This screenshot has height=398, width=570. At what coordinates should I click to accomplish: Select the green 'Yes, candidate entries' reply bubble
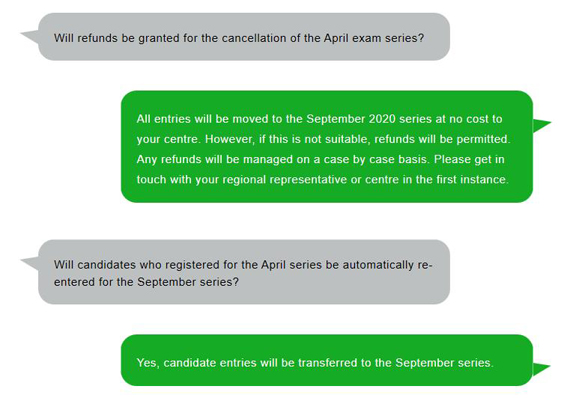click(327, 360)
